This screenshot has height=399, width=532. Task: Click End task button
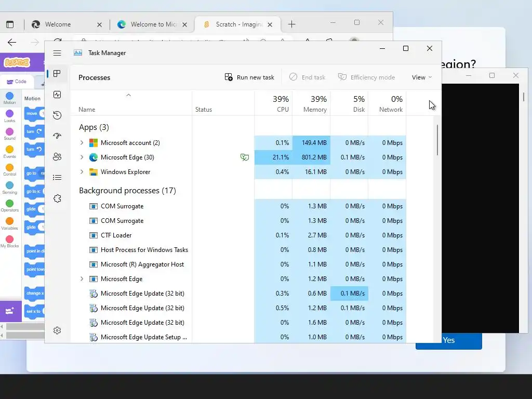(x=308, y=77)
